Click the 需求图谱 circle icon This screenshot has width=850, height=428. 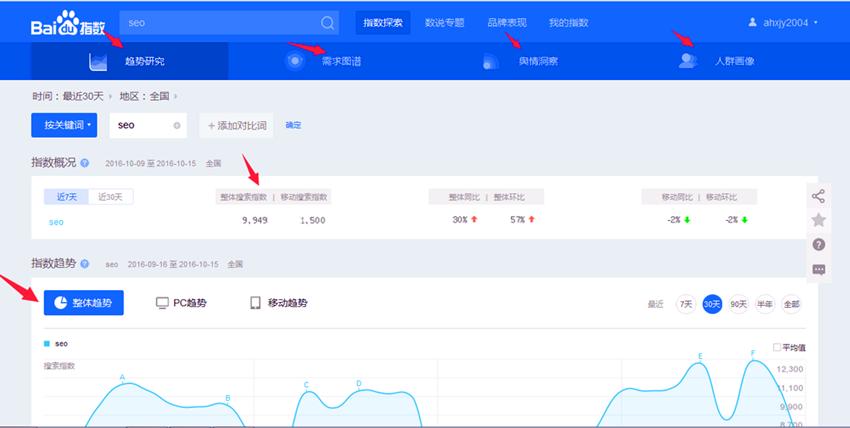pyautogui.click(x=295, y=61)
